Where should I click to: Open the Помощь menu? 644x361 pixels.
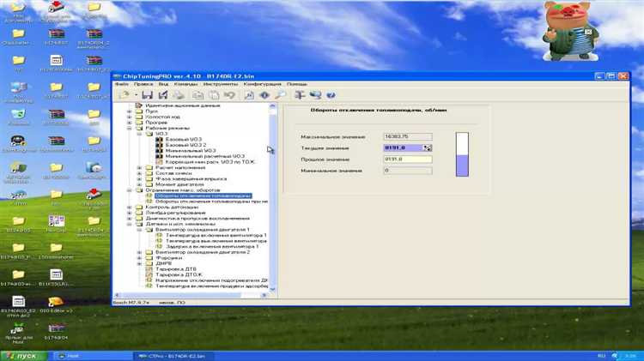(x=297, y=84)
